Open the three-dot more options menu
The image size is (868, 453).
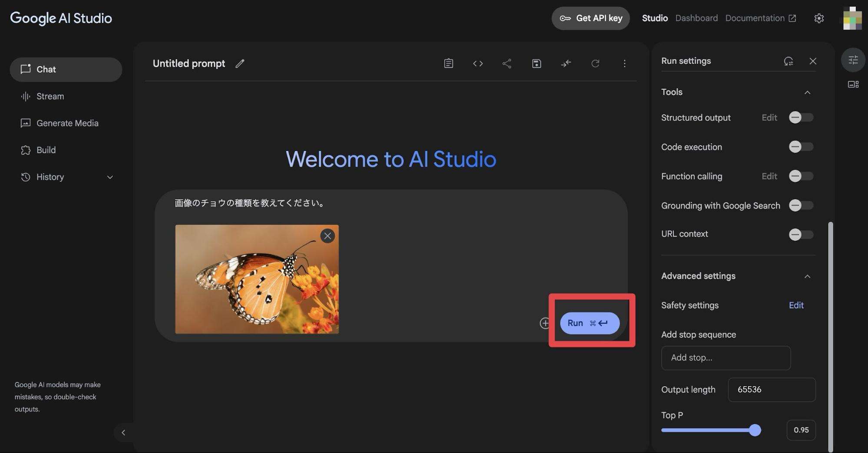(x=624, y=63)
